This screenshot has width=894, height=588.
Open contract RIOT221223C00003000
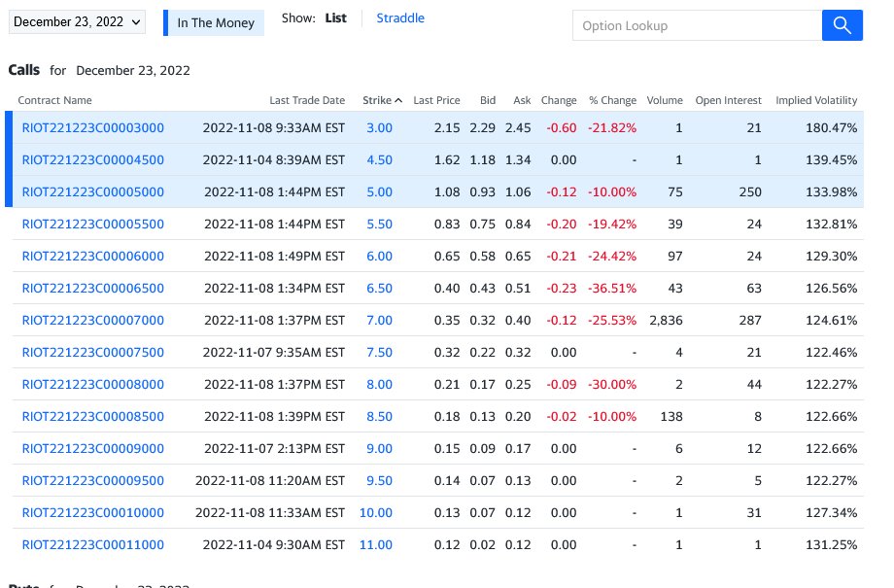(93, 127)
